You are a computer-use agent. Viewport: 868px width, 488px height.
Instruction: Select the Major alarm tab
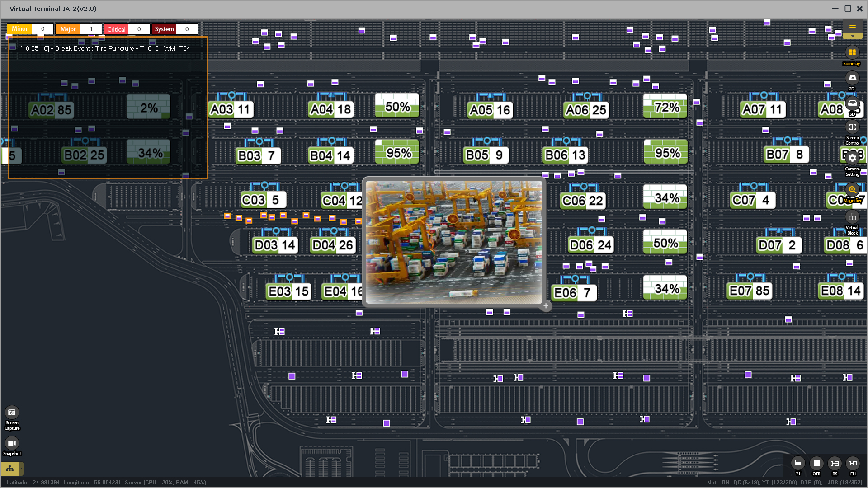(x=68, y=29)
